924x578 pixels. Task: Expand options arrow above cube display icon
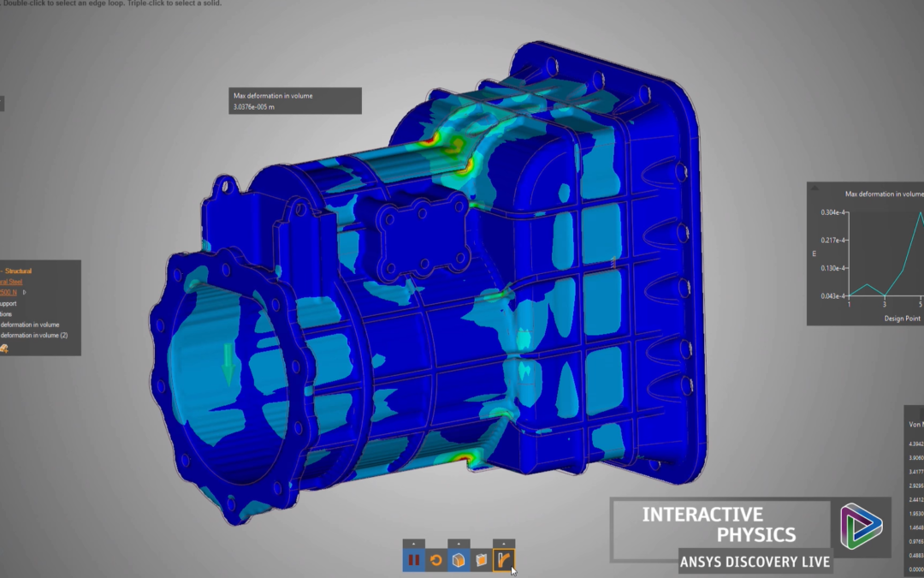point(459,544)
